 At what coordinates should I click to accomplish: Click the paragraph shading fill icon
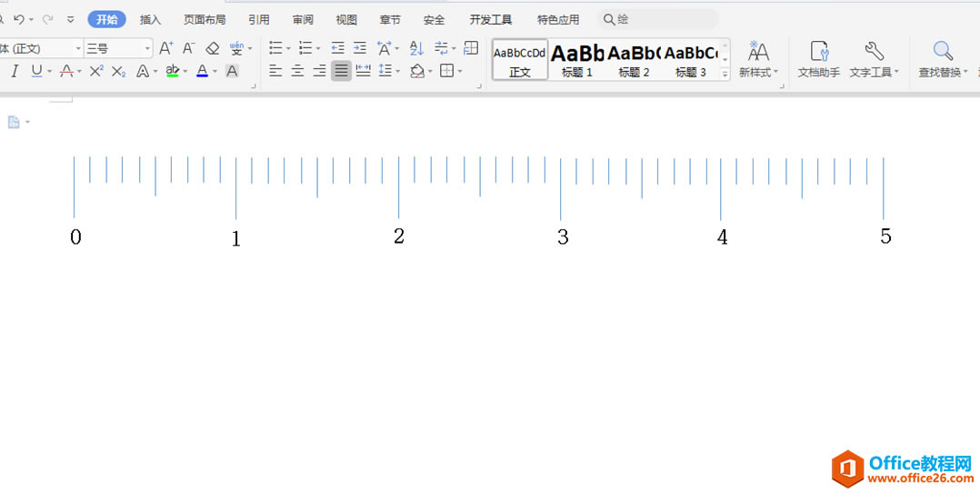[x=417, y=71]
